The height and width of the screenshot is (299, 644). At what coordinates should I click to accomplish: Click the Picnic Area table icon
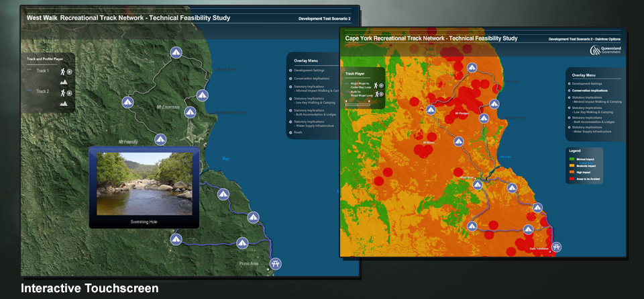[274, 263]
